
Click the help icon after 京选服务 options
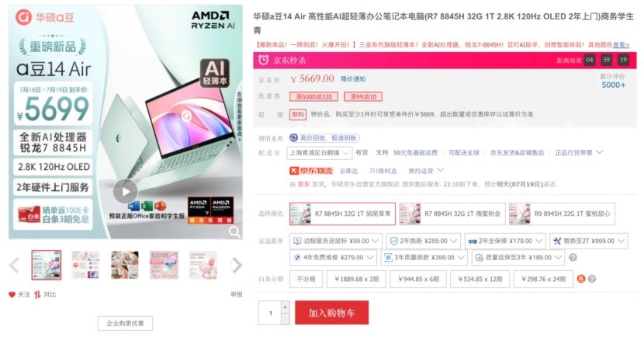573,257
